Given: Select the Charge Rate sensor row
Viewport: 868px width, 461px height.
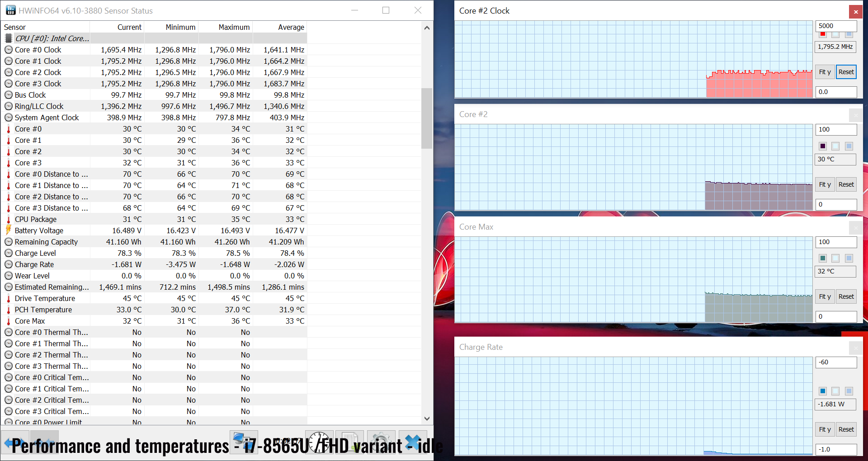Looking at the screenshot, I should coord(154,264).
